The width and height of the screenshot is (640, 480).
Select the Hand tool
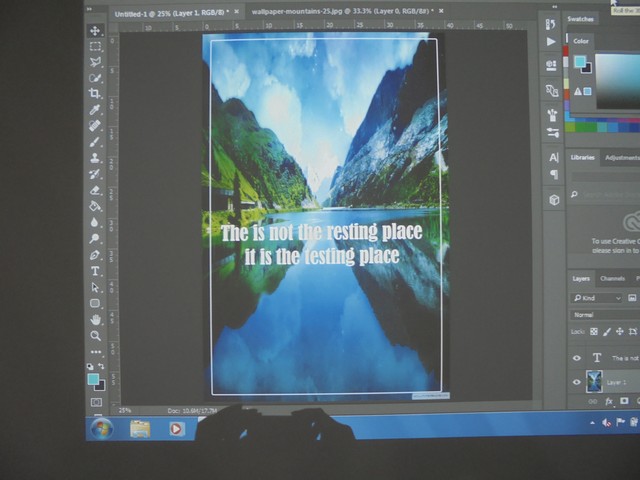pyautogui.click(x=96, y=319)
